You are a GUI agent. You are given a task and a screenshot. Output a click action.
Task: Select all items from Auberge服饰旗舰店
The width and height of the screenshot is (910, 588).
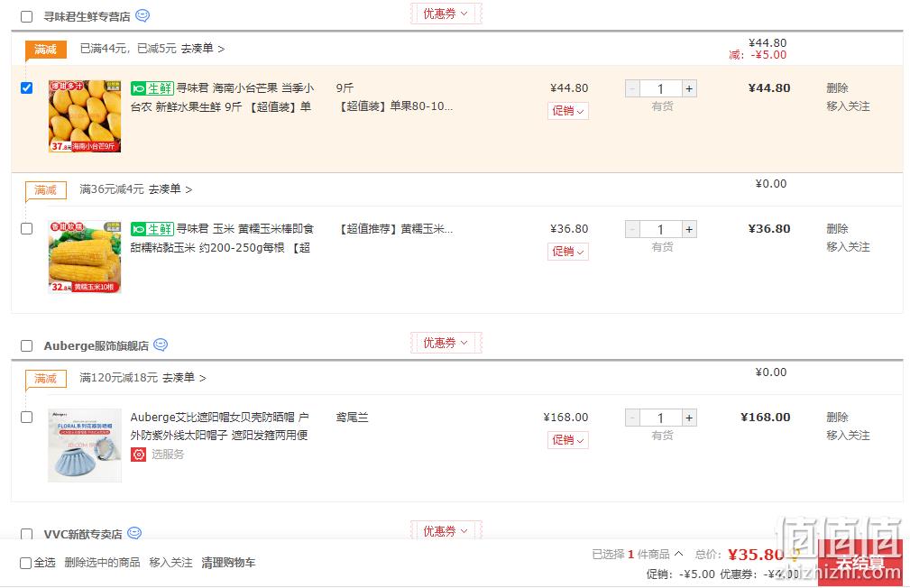pyautogui.click(x=27, y=346)
